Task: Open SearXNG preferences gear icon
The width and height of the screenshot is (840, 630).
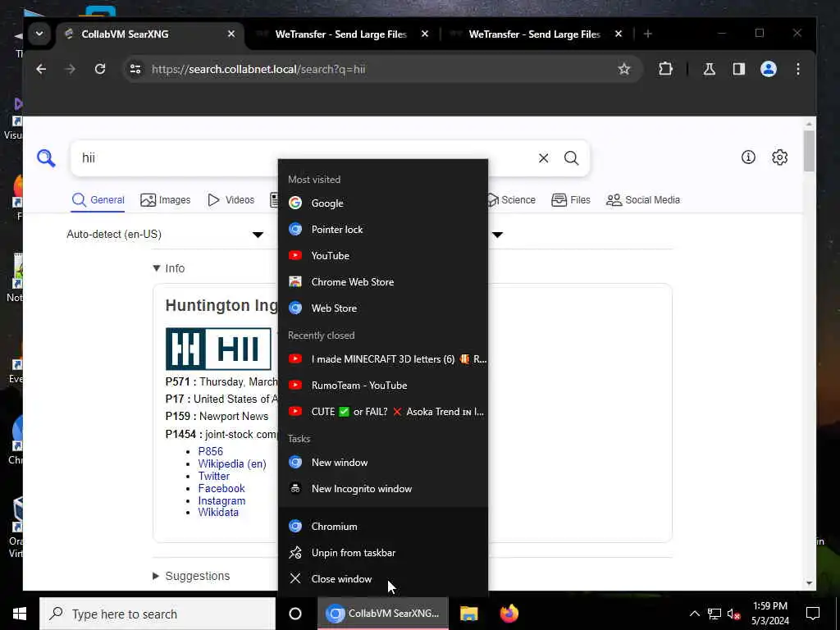Action: coord(779,157)
